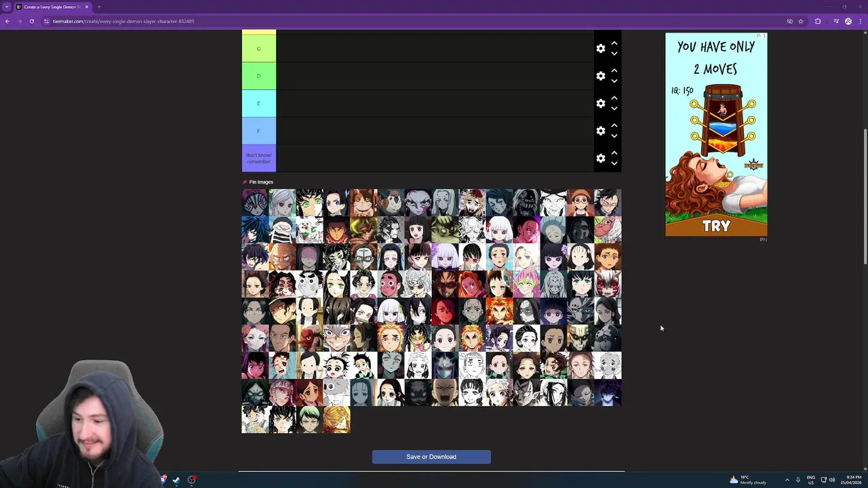
Task: Reload the tiermaker page
Action: tap(32, 21)
